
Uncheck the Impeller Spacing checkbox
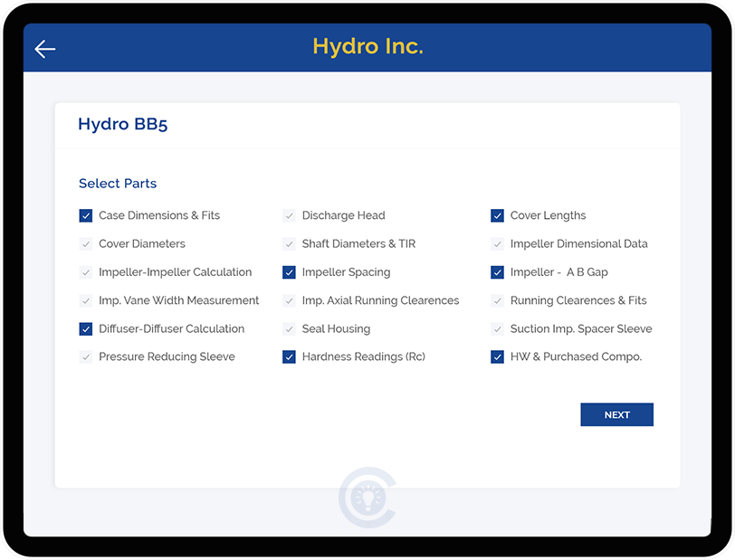[x=290, y=272]
